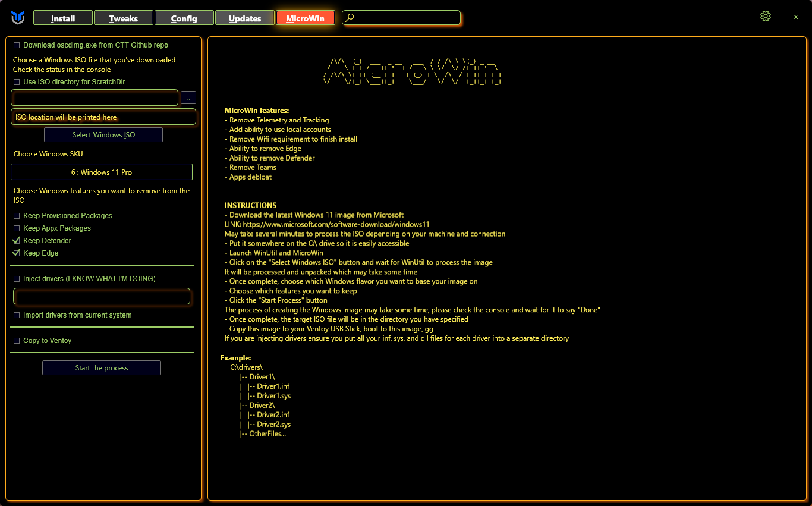Close the WinUtil window with X
Image resolution: width=812 pixels, height=506 pixels.
[796, 17]
